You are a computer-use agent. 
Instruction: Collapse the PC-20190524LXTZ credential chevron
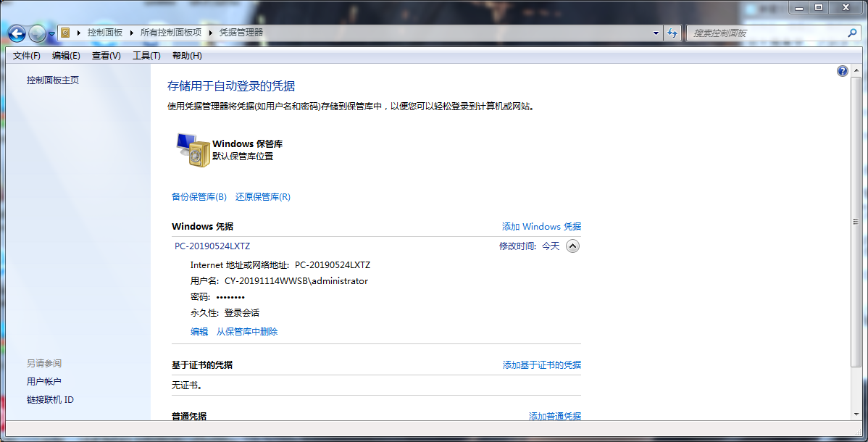click(573, 246)
